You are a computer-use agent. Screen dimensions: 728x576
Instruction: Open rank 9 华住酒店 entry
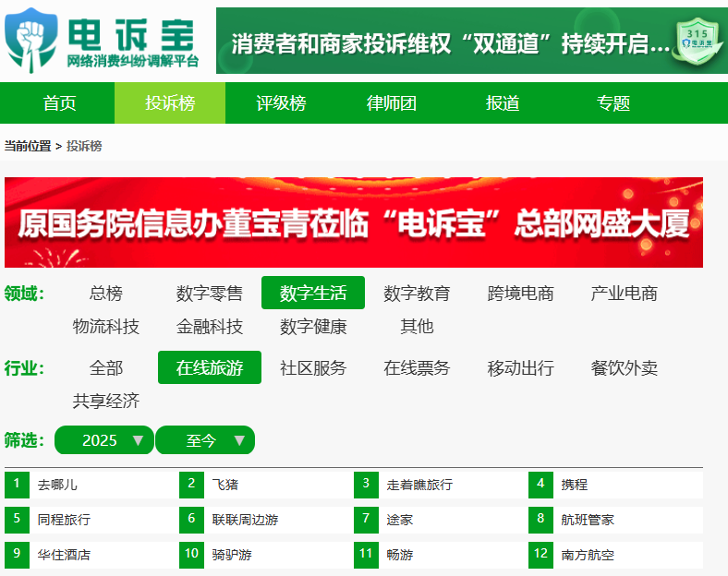click(x=92, y=555)
